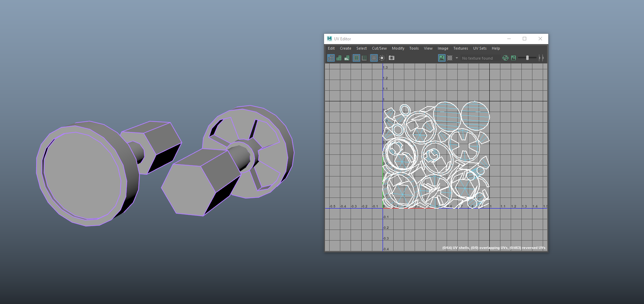Toggle the texture borders display icon
The height and width of the screenshot is (304, 644).
pos(356,58)
